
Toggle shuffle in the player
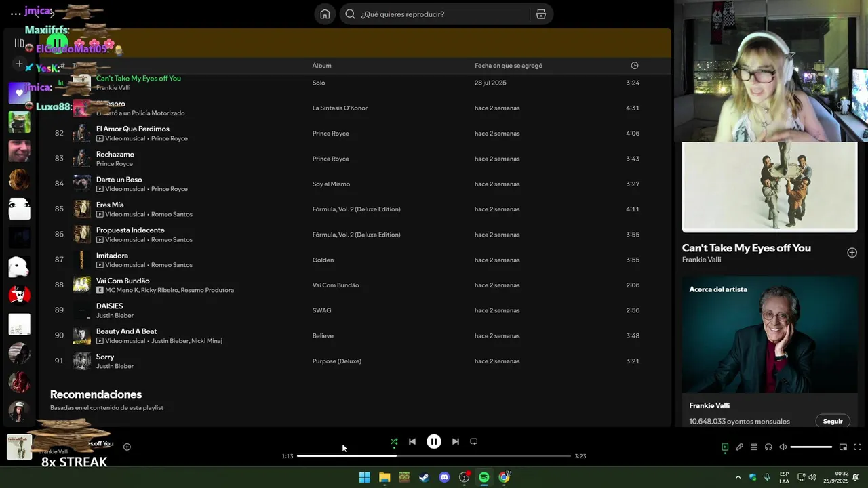tap(394, 441)
